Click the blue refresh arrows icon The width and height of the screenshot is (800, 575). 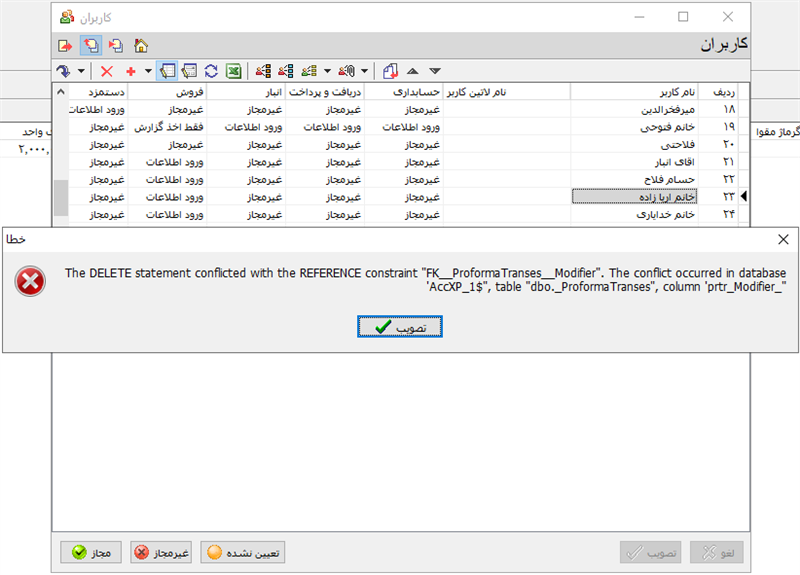coord(211,71)
